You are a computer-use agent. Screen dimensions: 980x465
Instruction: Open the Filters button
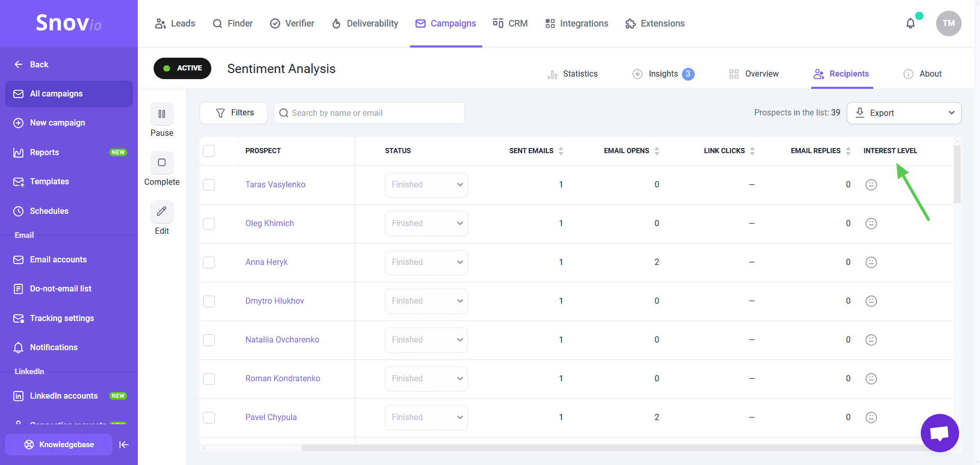coord(234,113)
